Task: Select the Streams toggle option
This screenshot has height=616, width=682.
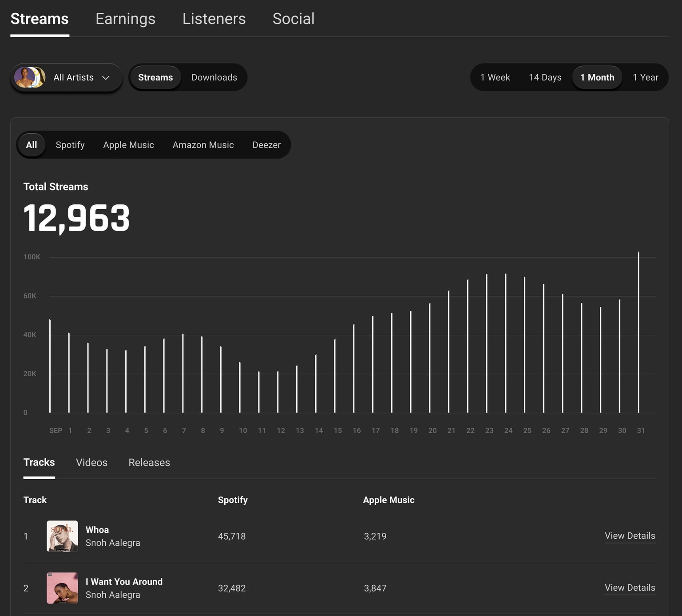Action: click(155, 77)
